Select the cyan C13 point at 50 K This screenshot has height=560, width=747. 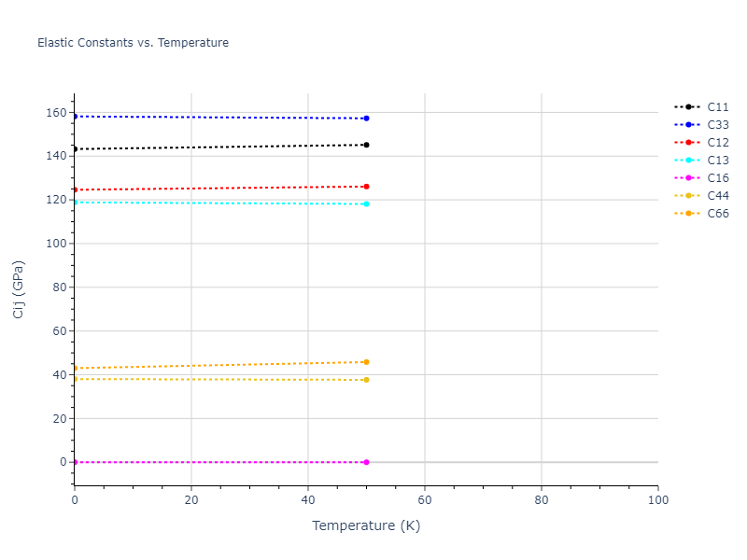366,203
